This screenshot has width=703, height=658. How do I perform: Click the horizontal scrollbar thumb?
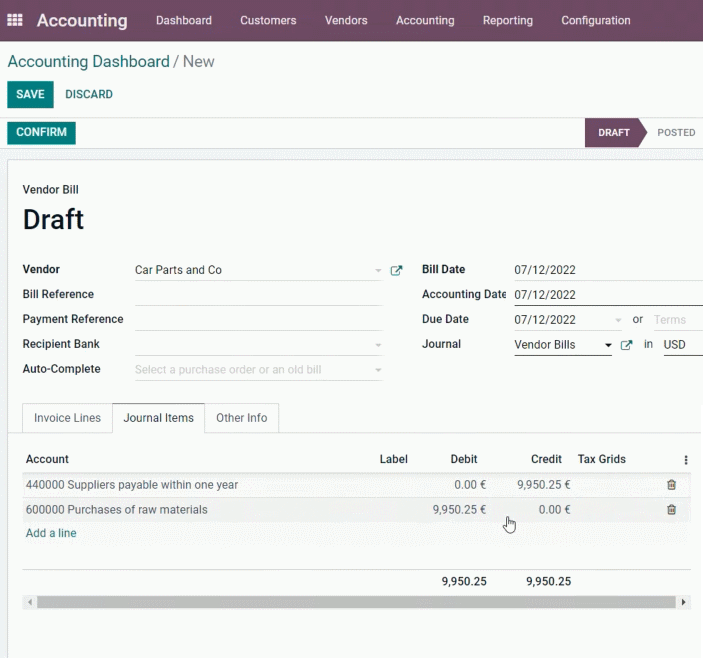click(x=356, y=602)
